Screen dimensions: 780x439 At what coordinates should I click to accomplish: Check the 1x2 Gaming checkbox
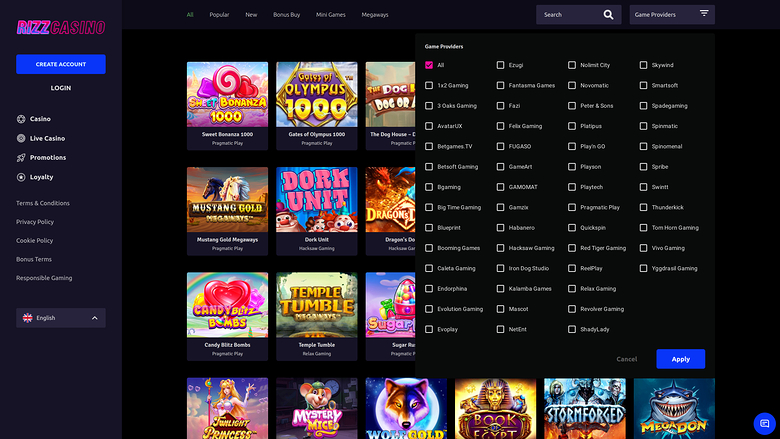(429, 86)
